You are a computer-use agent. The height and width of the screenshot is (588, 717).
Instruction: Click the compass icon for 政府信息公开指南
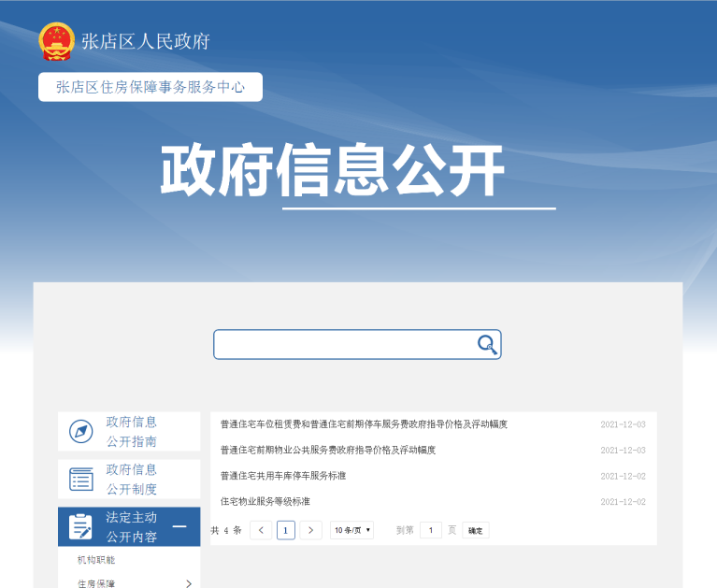pyautogui.click(x=81, y=432)
